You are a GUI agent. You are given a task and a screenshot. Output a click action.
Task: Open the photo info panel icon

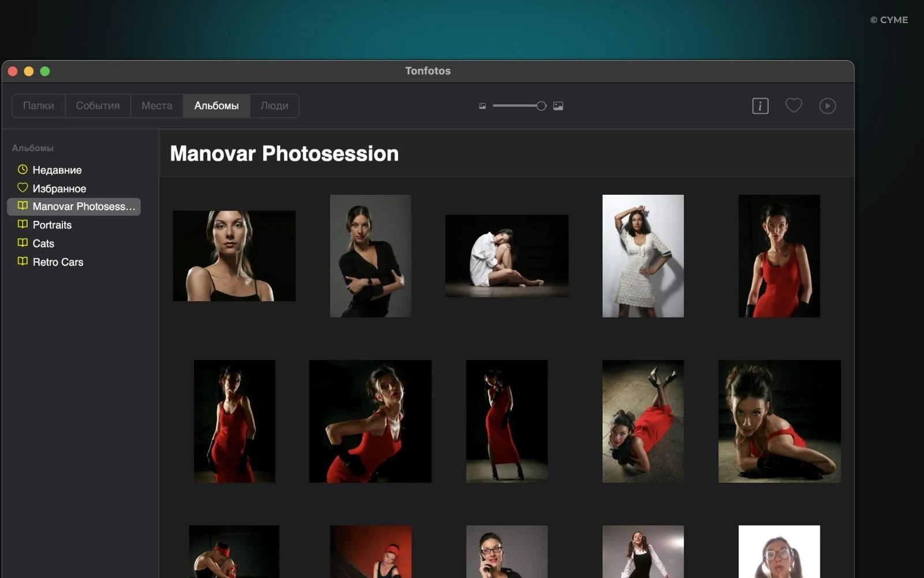click(x=760, y=106)
